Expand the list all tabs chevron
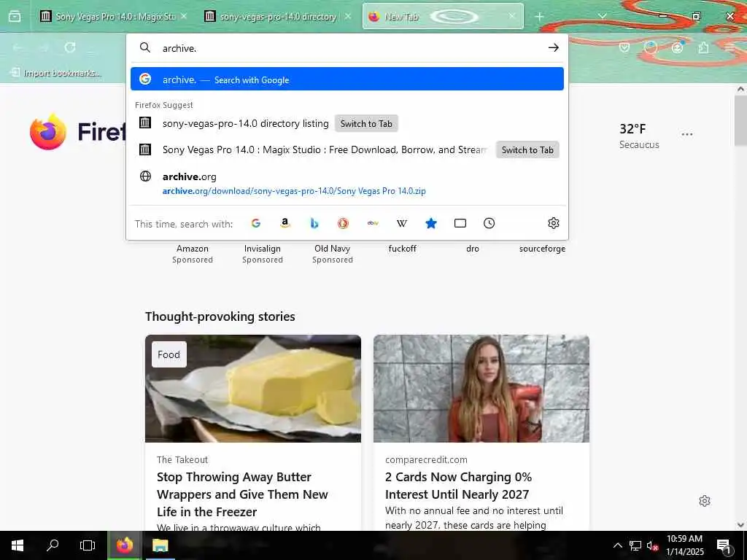Viewport: 747px width, 560px height. click(x=602, y=16)
